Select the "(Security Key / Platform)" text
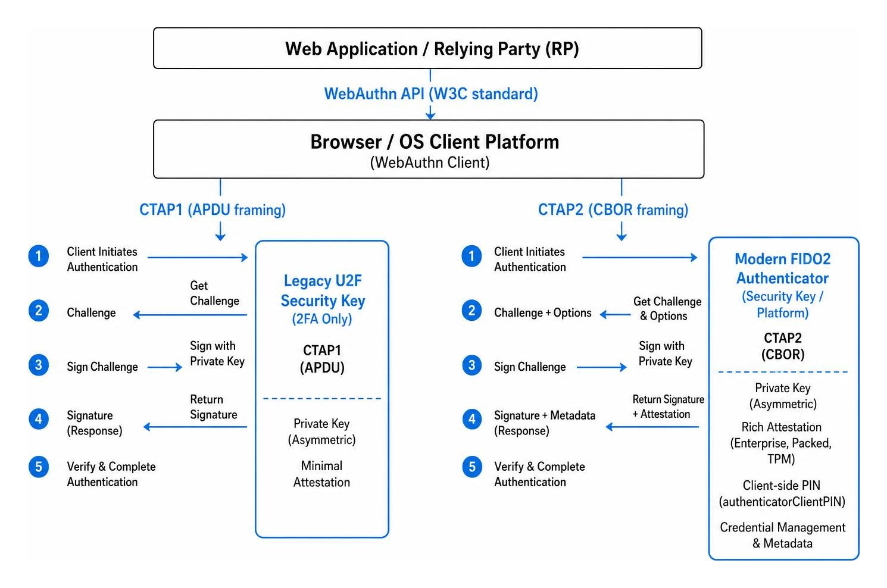Image resolution: width=887 pixels, height=588 pixels. click(x=782, y=304)
